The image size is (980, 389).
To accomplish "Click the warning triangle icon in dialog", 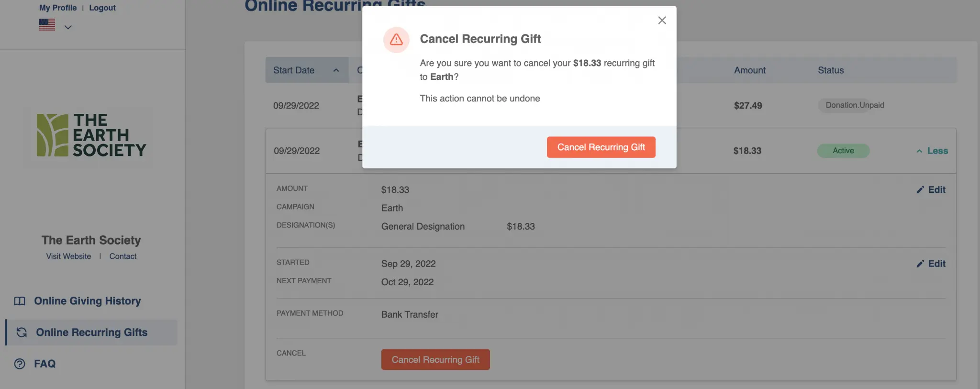I will (x=396, y=39).
